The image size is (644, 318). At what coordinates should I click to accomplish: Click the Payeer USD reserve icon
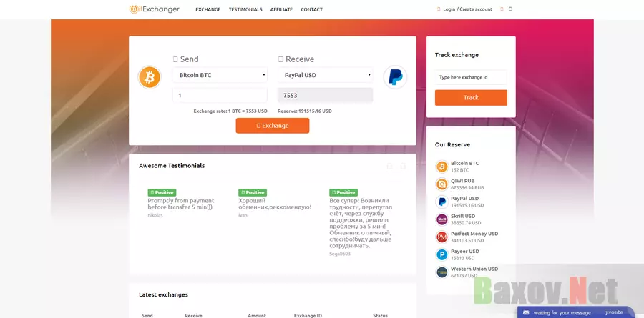click(x=442, y=255)
